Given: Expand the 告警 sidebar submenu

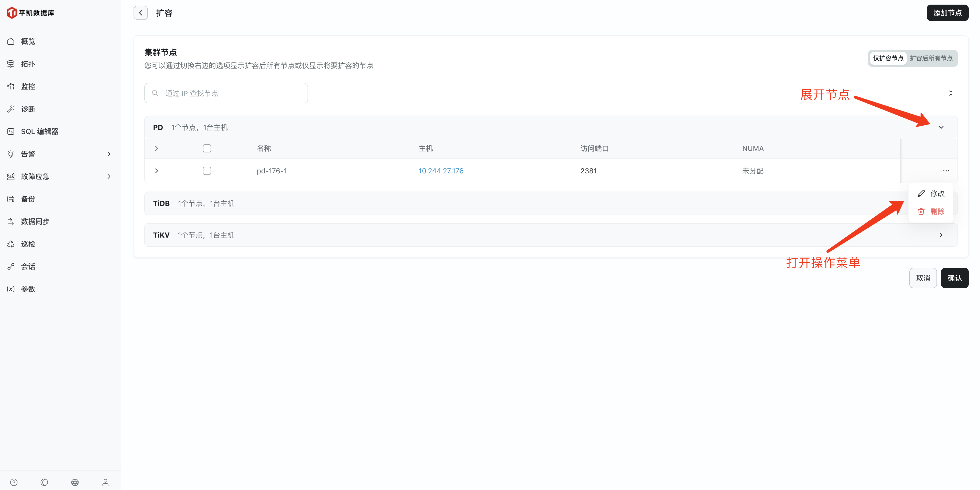Looking at the screenshot, I should click(x=109, y=154).
